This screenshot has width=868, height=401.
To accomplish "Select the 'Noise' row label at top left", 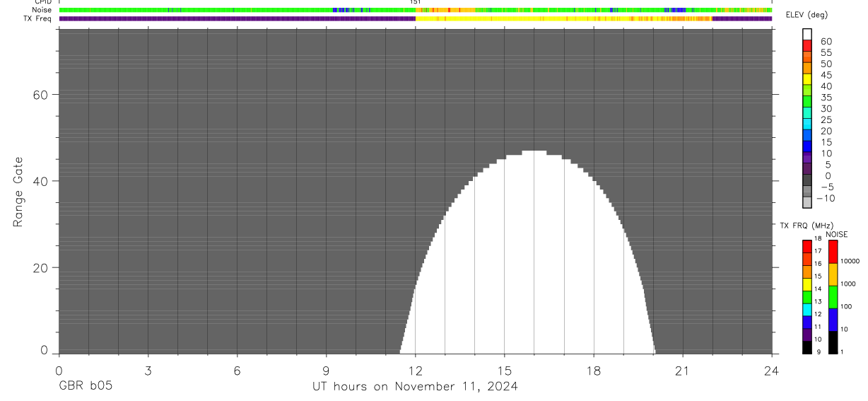I will pos(42,10).
